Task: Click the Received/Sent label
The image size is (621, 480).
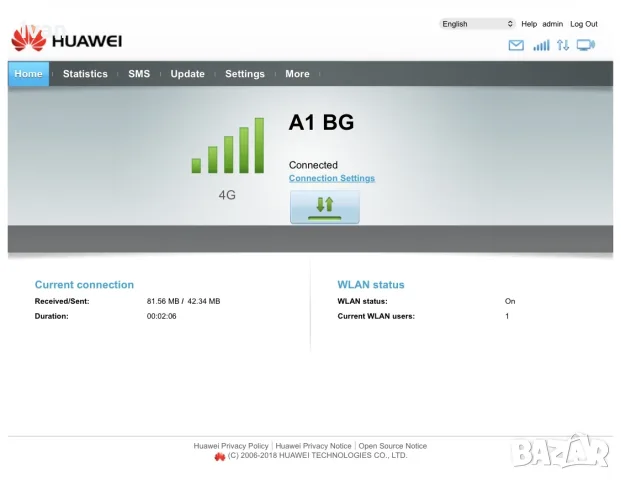Action: pyautogui.click(x=62, y=301)
